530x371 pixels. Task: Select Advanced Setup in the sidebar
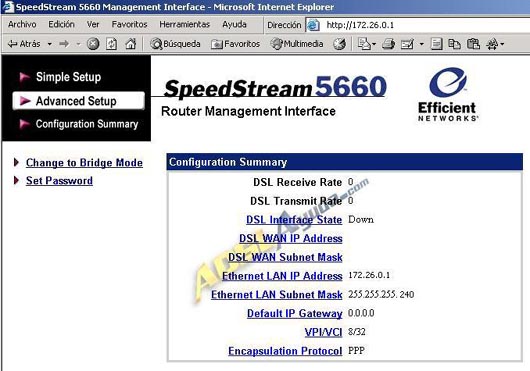point(79,101)
